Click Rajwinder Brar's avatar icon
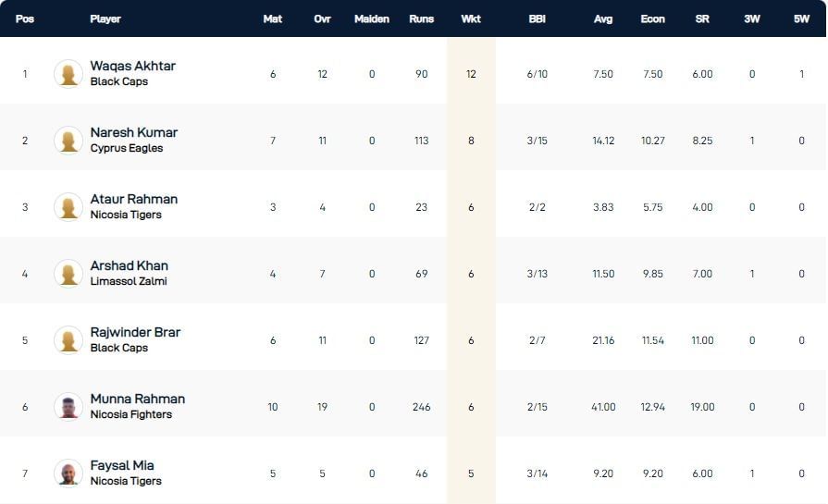 pyautogui.click(x=68, y=340)
